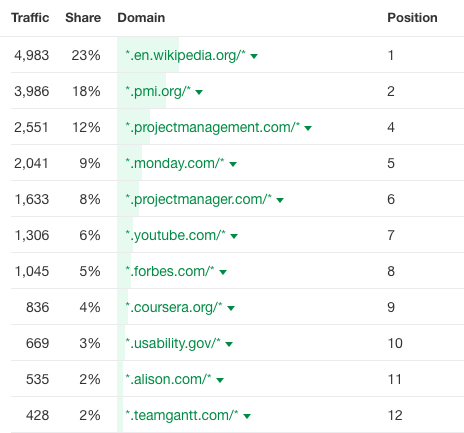Expand the youtube.com dropdown arrow

[234, 236]
